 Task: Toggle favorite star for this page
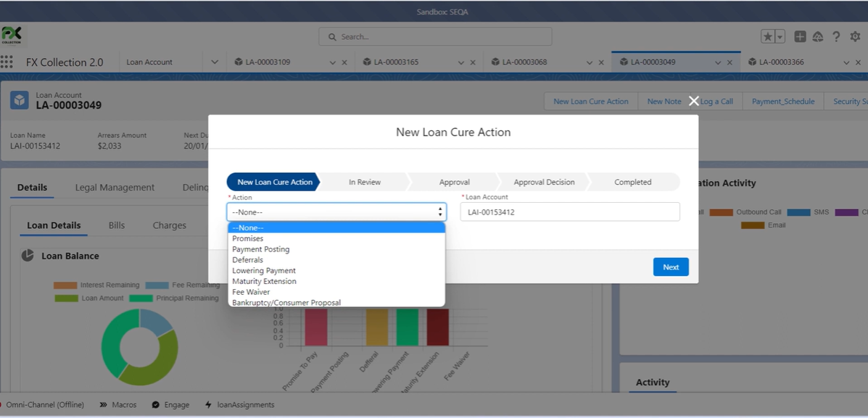(768, 36)
